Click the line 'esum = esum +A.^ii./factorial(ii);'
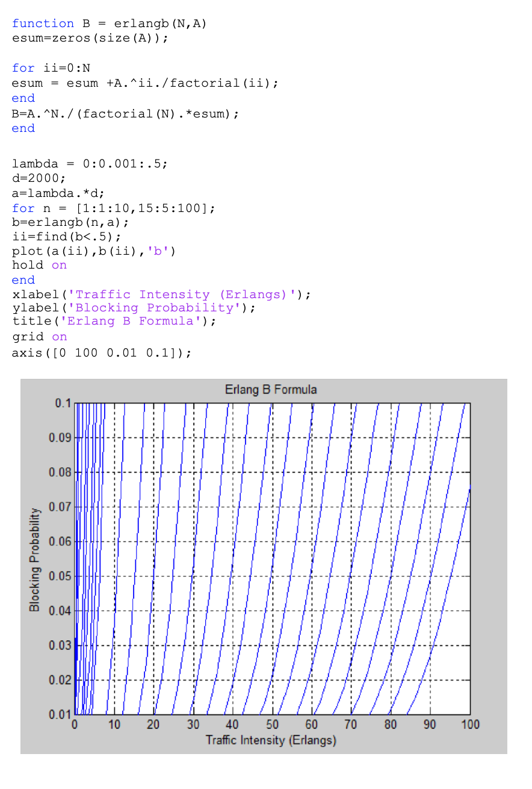This screenshot has width=532, height=789. click(x=145, y=83)
